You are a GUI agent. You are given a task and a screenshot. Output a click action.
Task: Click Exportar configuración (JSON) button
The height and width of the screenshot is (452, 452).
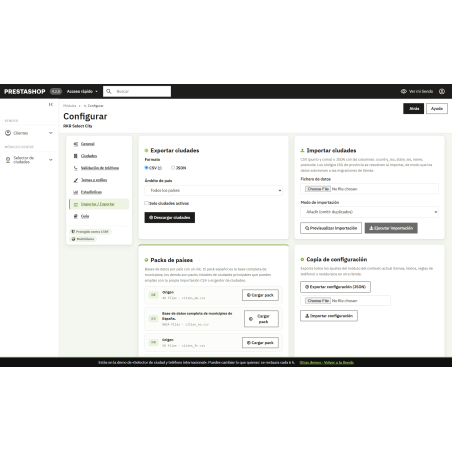click(x=335, y=287)
